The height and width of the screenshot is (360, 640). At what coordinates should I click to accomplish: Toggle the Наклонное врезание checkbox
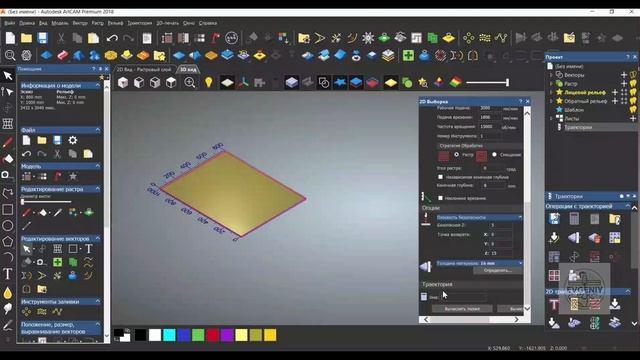click(440, 198)
